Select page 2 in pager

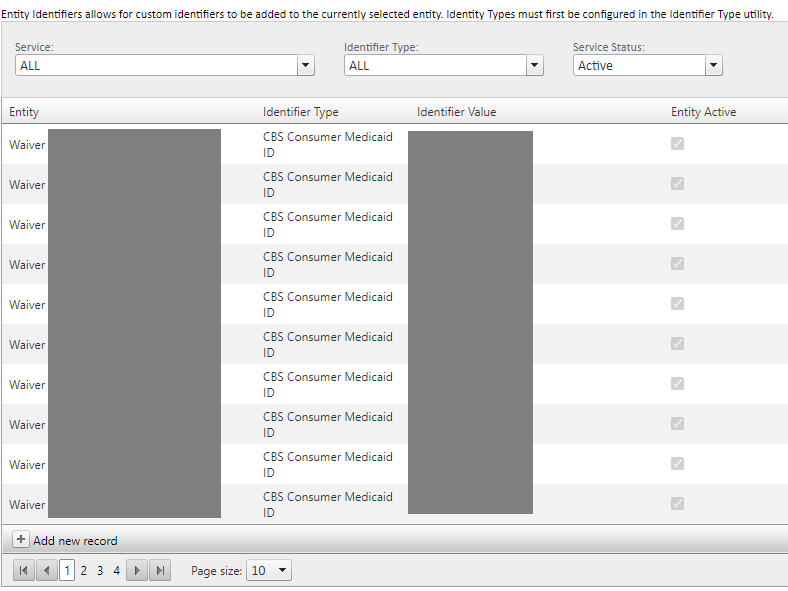pos(83,570)
